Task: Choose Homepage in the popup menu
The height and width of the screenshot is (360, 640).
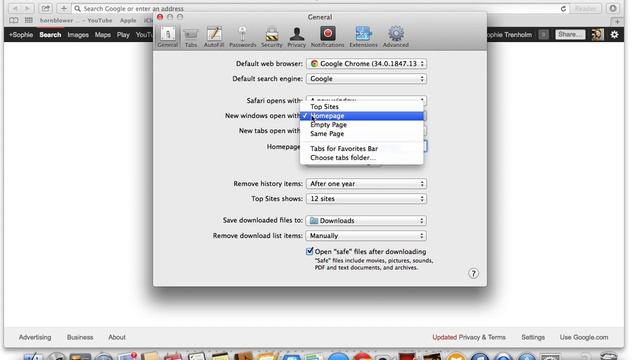Action: [362, 116]
